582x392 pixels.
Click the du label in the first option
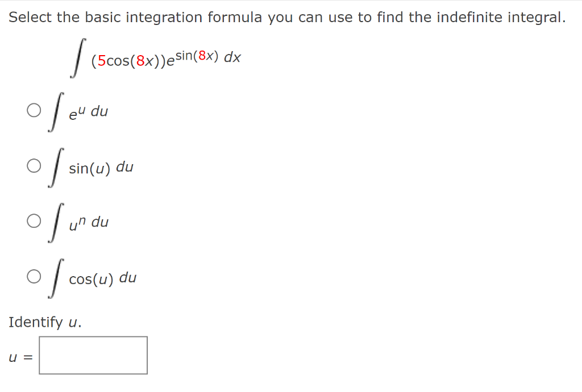click(x=99, y=112)
